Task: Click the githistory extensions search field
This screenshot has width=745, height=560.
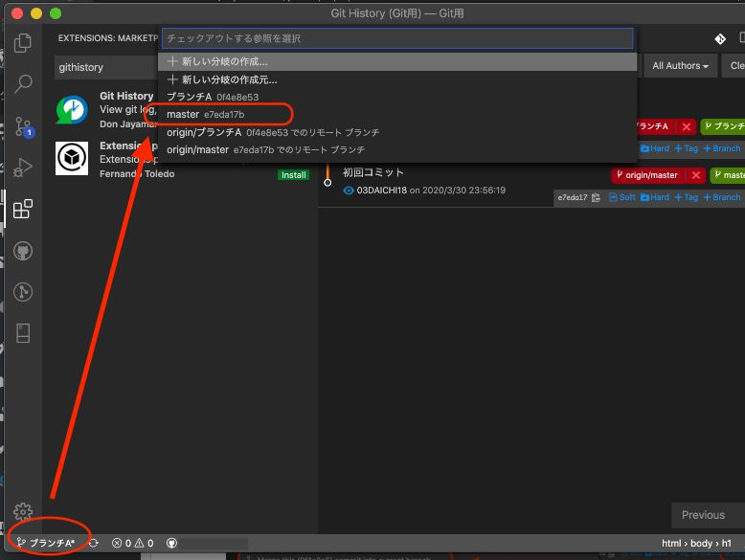Action: (107, 67)
